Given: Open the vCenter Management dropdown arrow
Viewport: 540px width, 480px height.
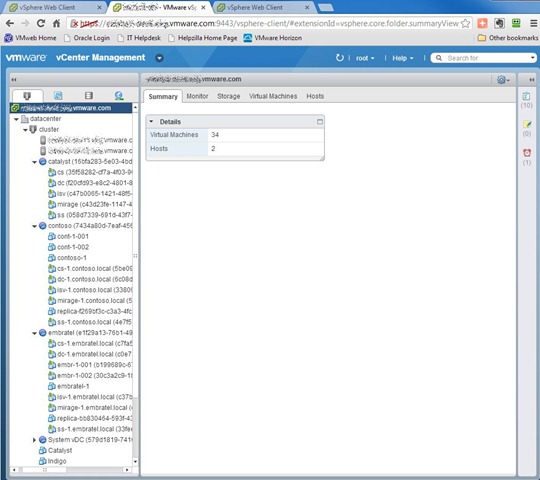Looking at the screenshot, I should coord(159,58).
